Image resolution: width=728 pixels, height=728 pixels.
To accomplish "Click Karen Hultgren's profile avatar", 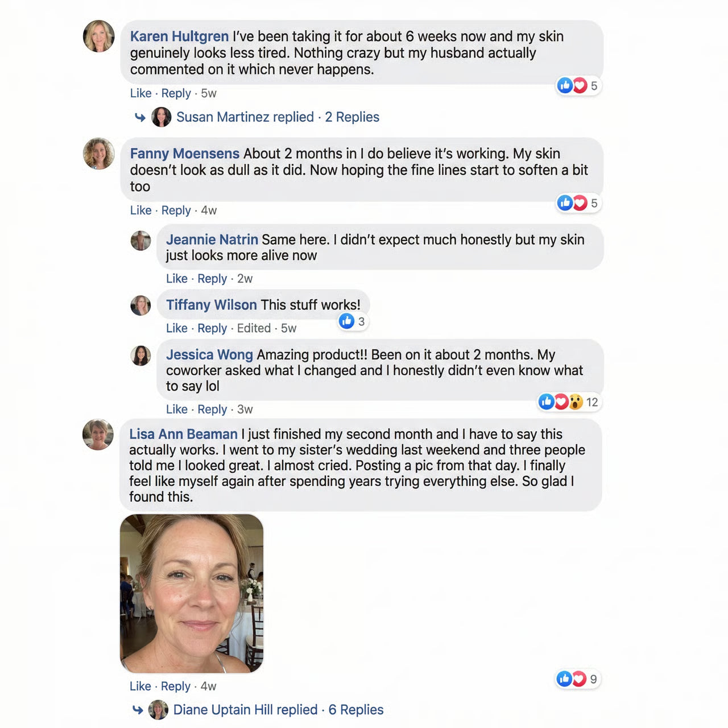I will (99, 36).
